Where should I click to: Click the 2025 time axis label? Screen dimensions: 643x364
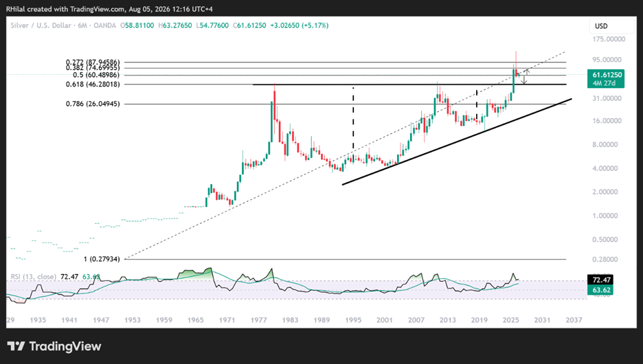[510, 320]
